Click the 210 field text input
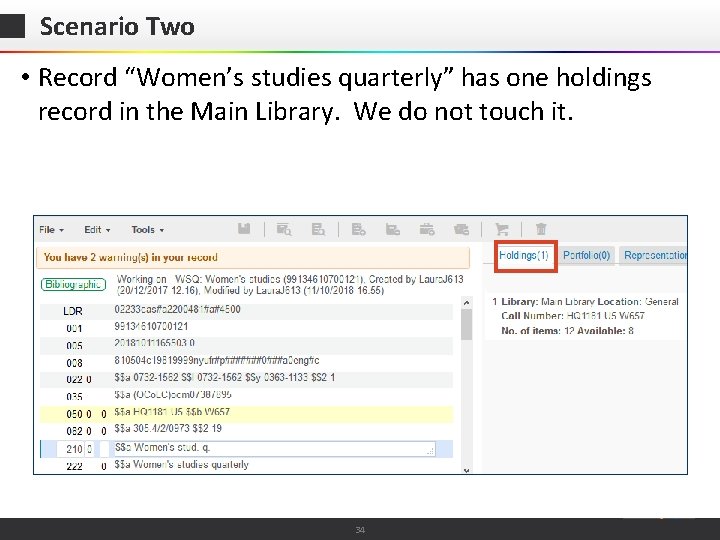This screenshot has height=540, width=720. pos(274,449)
